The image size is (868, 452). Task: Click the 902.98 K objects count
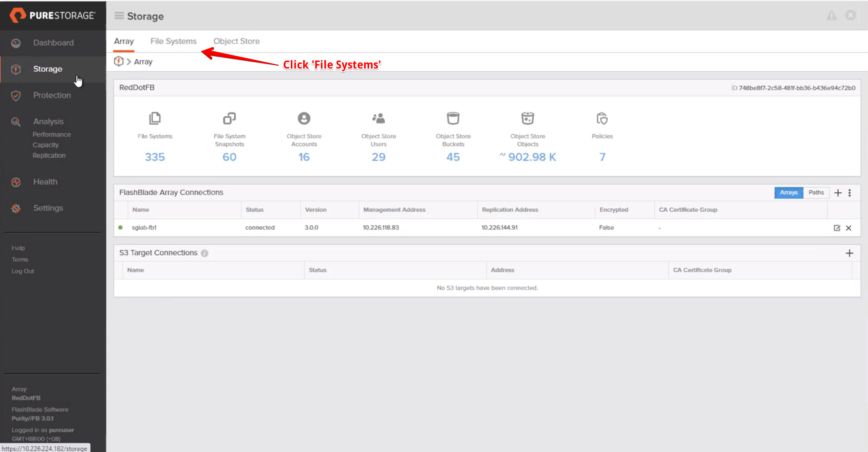tap(528, 157)
